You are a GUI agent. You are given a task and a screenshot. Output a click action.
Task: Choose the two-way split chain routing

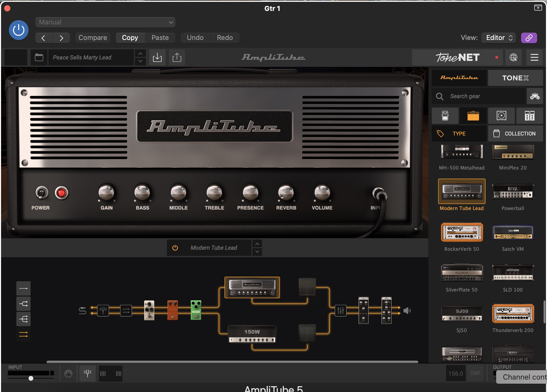(x=23, y=304)
